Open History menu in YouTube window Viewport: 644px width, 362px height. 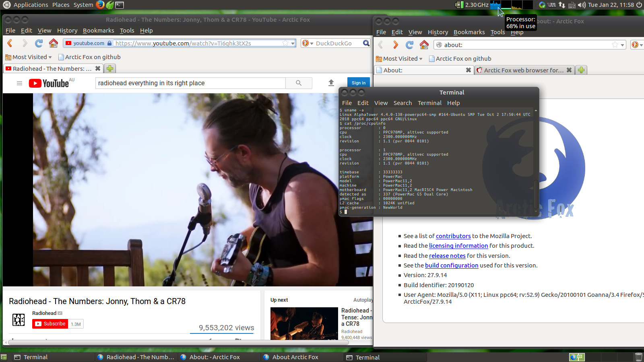67,31
